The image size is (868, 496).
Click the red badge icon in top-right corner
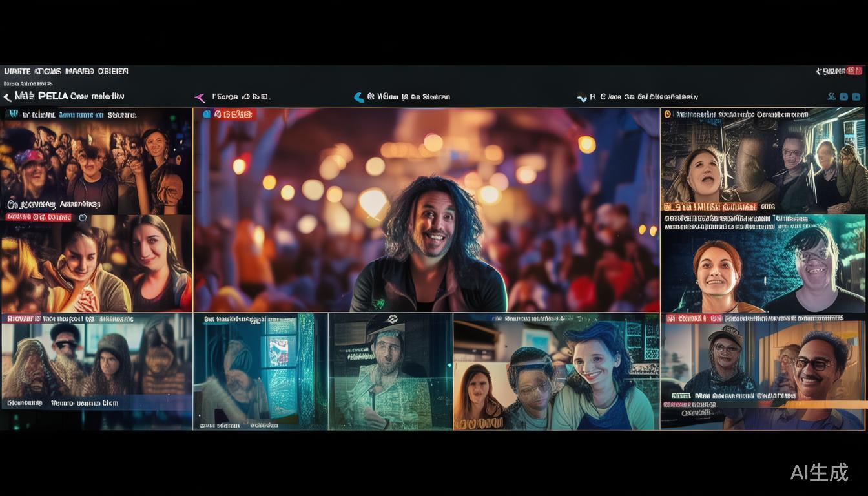click(x=854, y=70)
